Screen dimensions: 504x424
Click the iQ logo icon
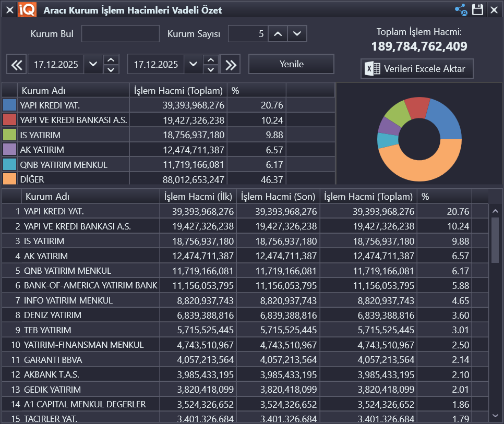click(x=27, y=10)
